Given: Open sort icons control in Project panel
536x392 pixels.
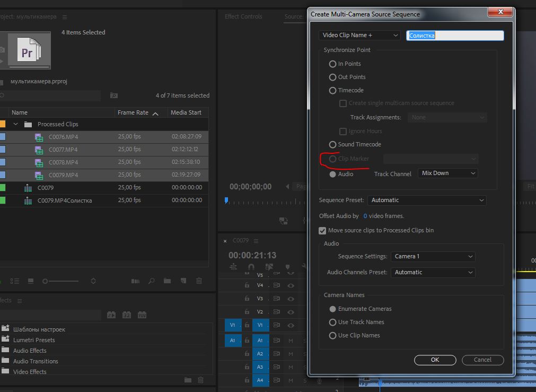Looking at the screenshot, I should coord(93,281).
